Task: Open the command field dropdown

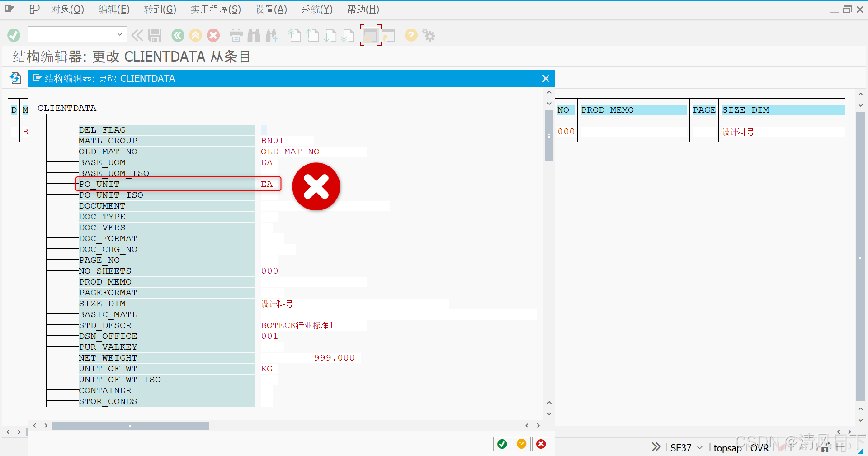Action: 119,34
